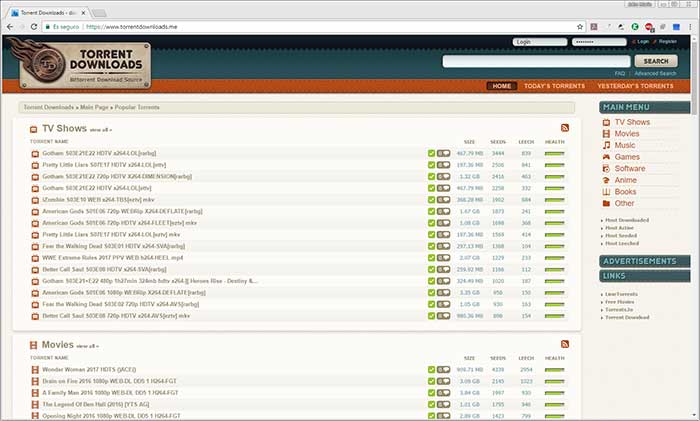Open Fear the Walking Dead S03E01 HDTV torrent
Image resolution: width=700 pixels, height=421 pixels.
click(113, 246)
